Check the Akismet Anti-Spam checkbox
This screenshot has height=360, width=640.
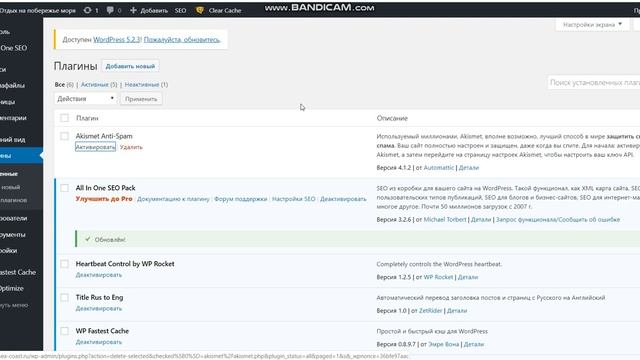pyautogui.click(x=64, y=136)
